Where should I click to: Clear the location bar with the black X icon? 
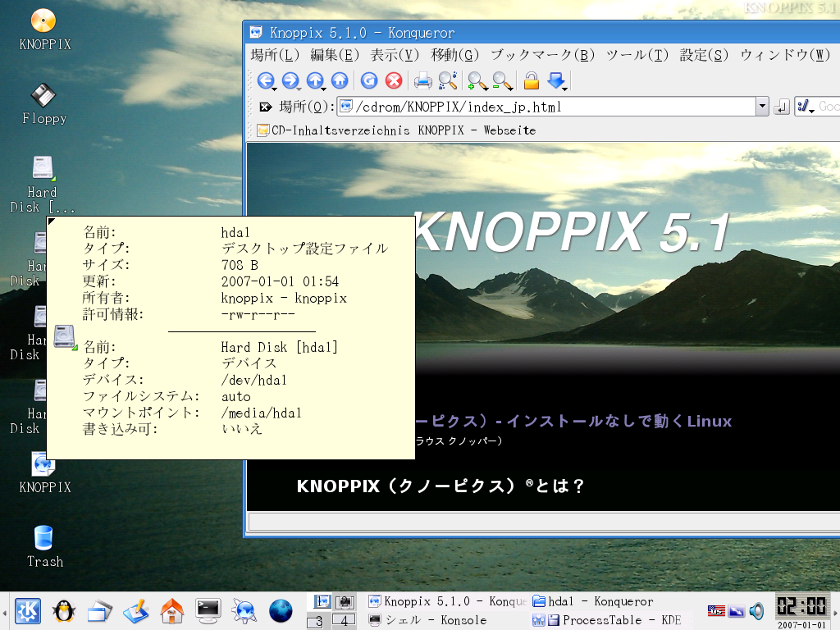tap(265, 107)
